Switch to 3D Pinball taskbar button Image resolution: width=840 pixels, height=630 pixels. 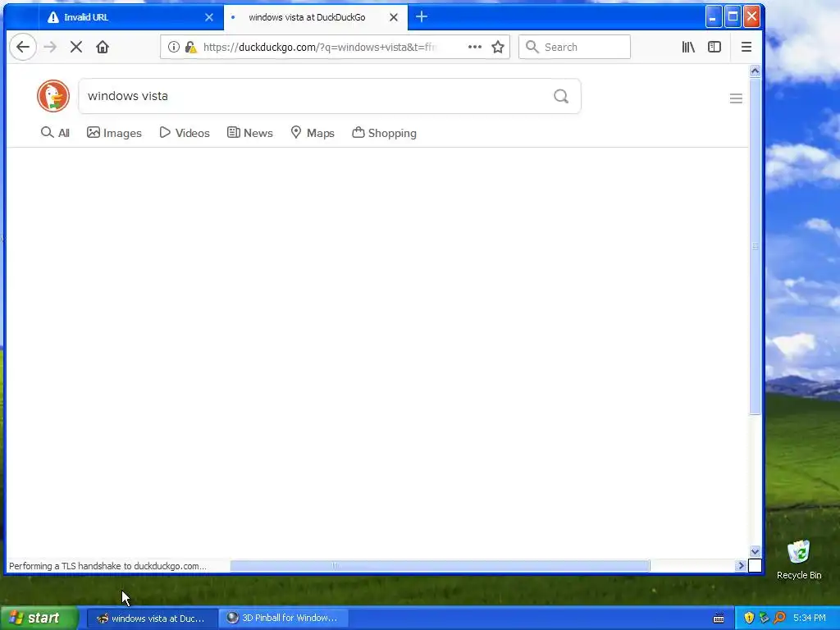click(284, 619)
